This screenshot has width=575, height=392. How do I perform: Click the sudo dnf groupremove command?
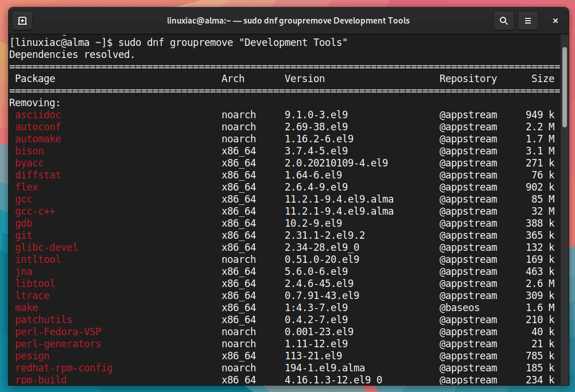tap(233, 42)
